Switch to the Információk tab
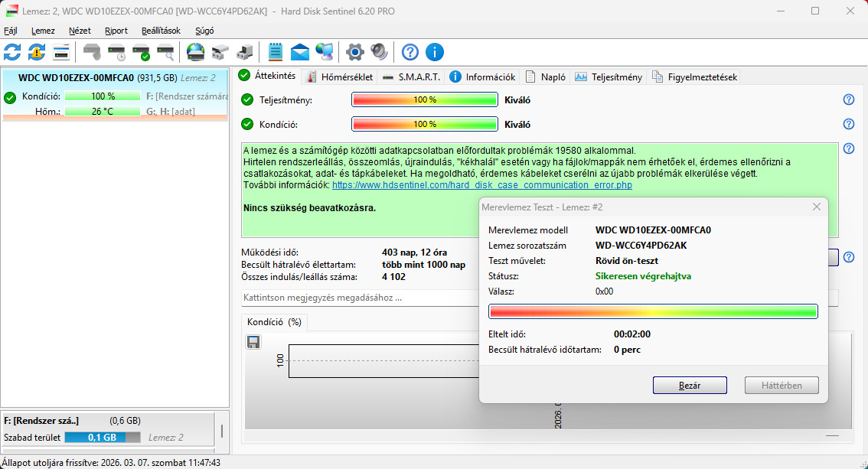This screenshot has width=868, height=469. [482, 77]
